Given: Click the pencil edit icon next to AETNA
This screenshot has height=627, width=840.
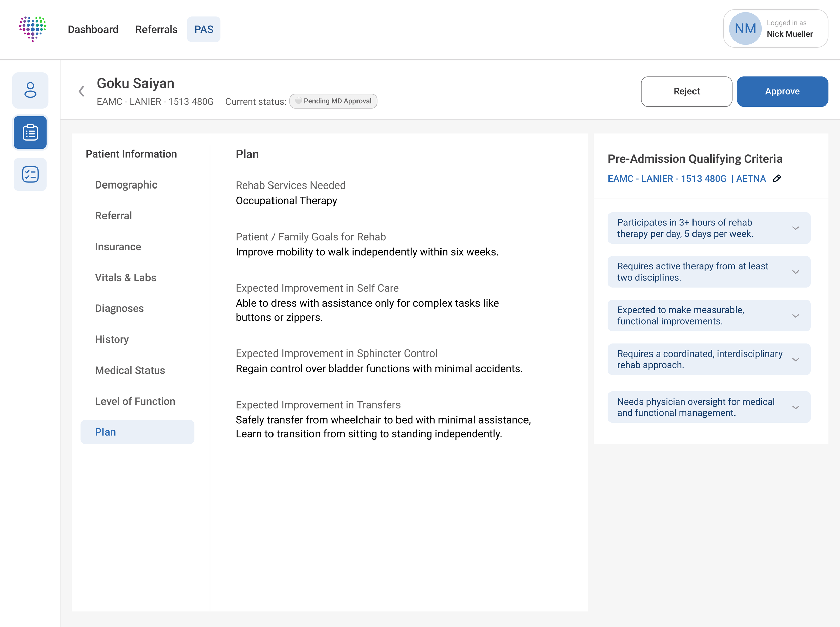Looking at the screenshot, I should click(777, 179).
